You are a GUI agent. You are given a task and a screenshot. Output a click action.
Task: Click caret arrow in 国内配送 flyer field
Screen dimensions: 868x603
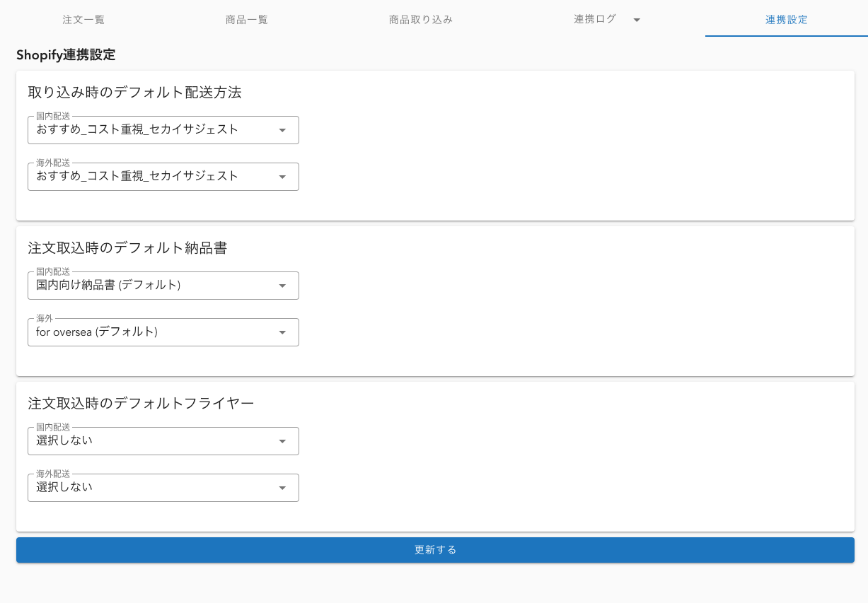(x=282, y=441)
